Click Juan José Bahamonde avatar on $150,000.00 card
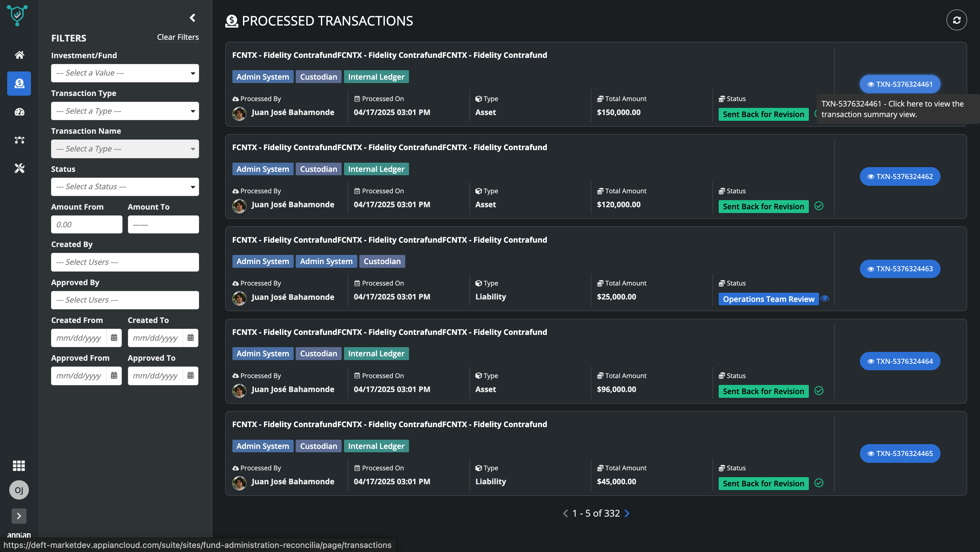The image size is (980, 552). point(239,113)
